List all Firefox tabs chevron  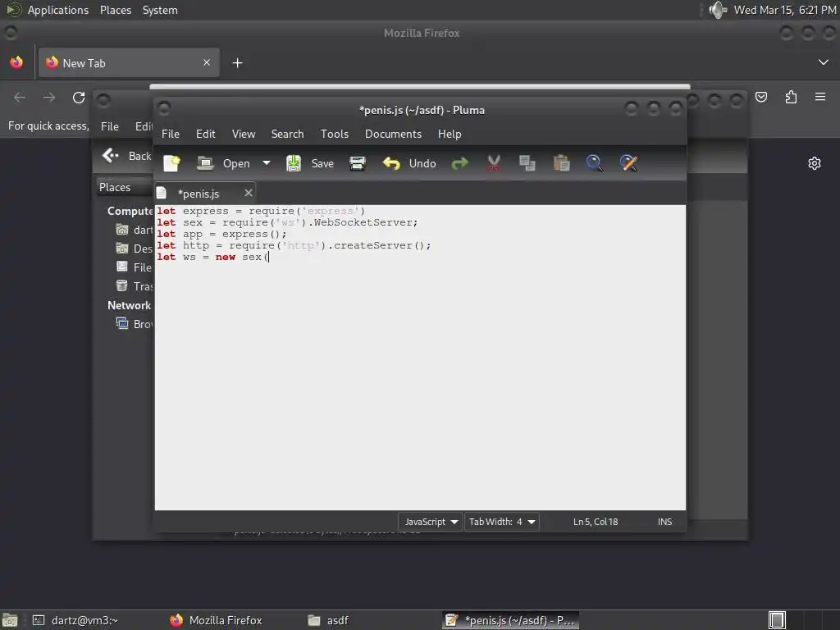click(x=824, y=62)
